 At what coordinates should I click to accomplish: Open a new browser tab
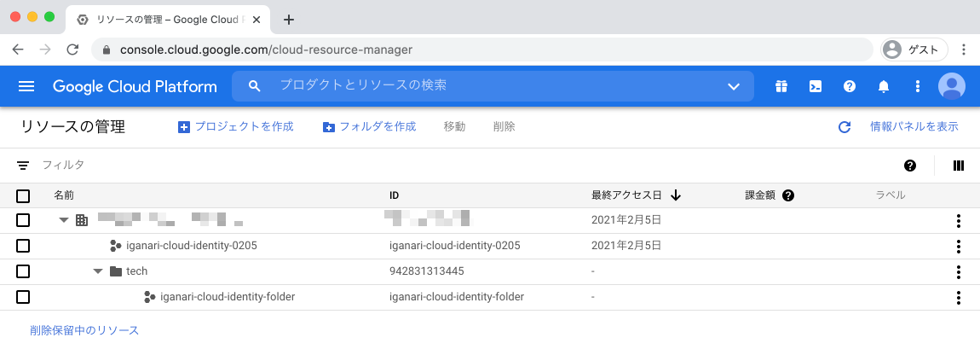coord(288,20)
